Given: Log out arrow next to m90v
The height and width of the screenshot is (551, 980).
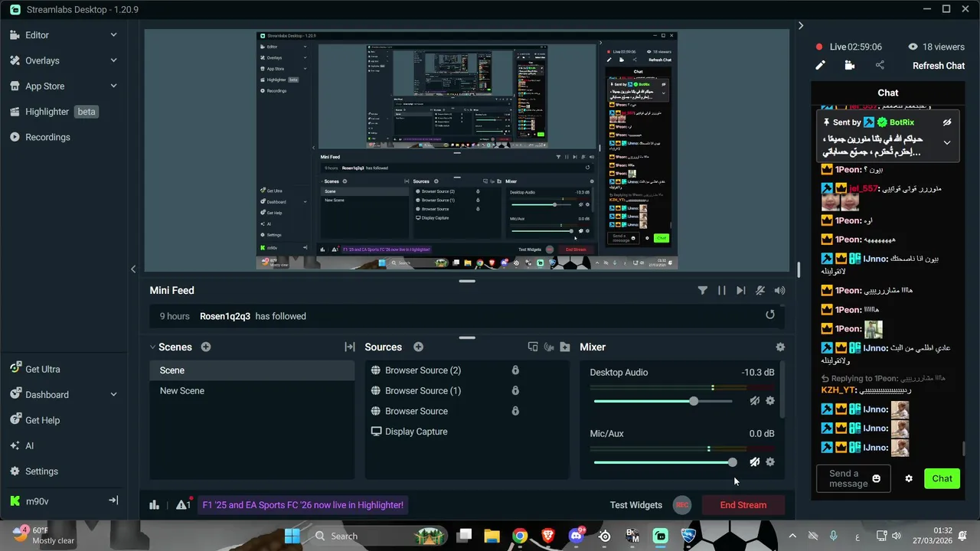Looking at the screenshot, I should 113,500.
